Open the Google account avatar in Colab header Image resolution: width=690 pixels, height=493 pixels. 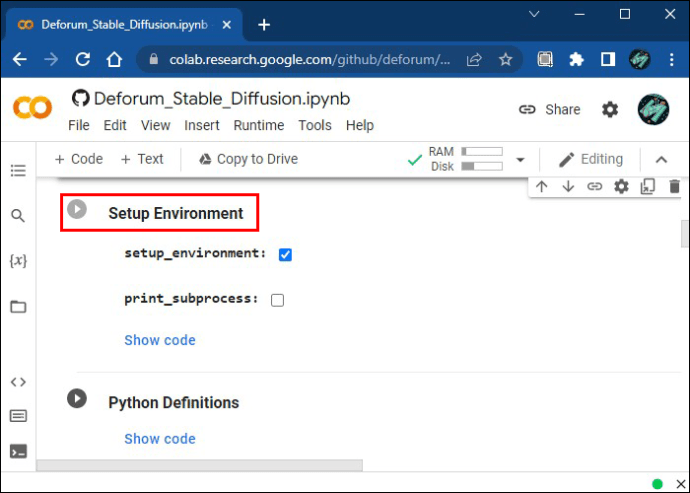coord(653,109)
